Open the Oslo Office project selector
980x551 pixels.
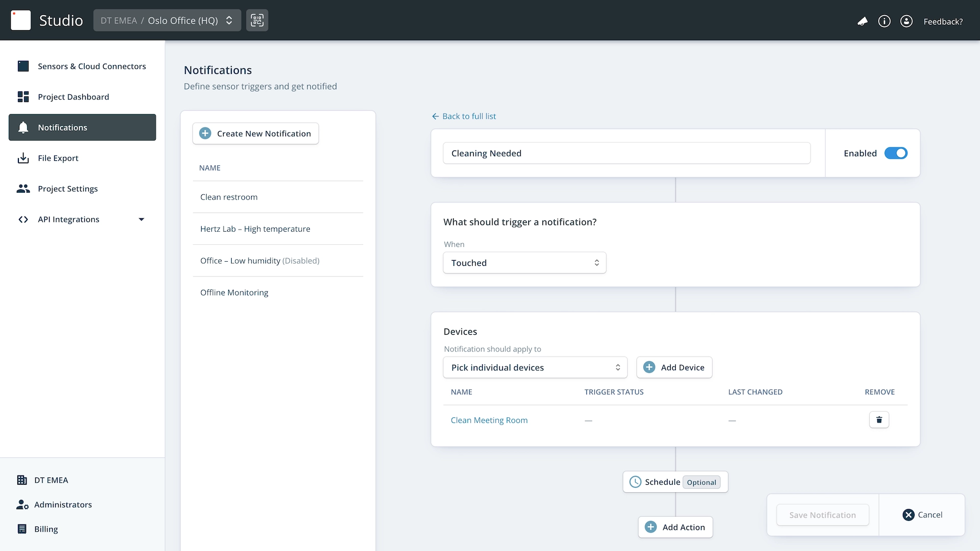coord(167,20)
